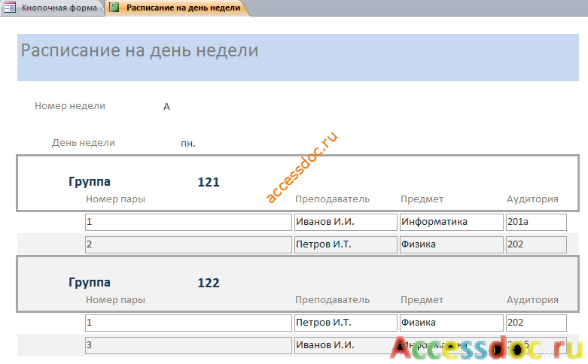Click the week value А
This screenshot has width=588, height=364.
166,107
